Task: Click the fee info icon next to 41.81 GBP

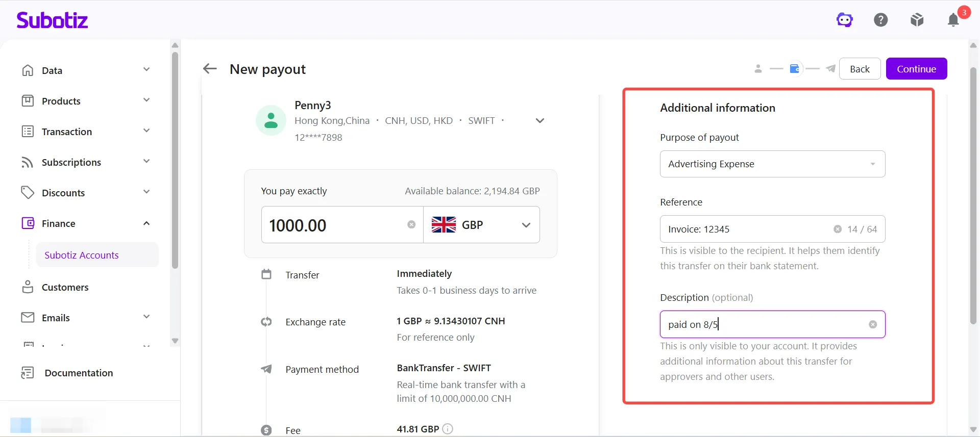Action: click(x=448, y=429)
